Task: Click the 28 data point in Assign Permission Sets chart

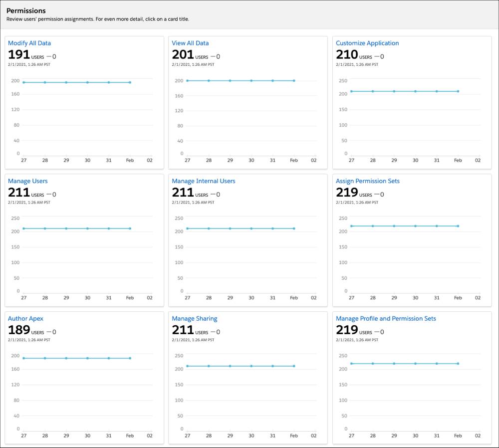Action: (373, 226)
